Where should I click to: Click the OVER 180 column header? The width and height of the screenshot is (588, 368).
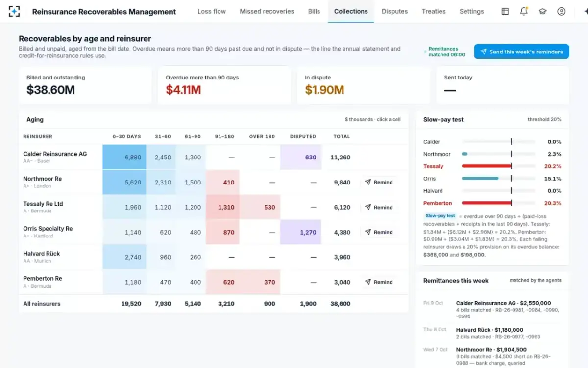pyautogui.click(x=262, y=136)
